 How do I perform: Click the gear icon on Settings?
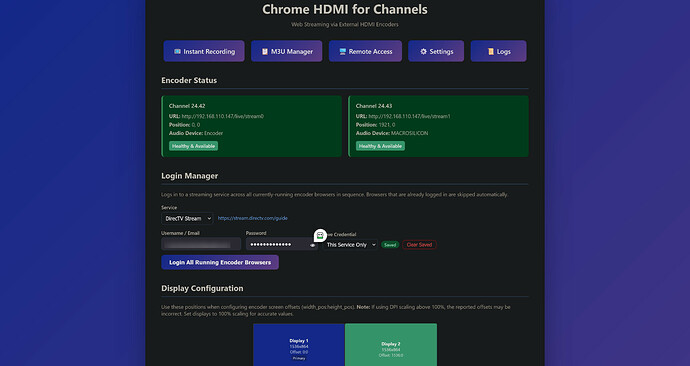(x=423, y=51)
